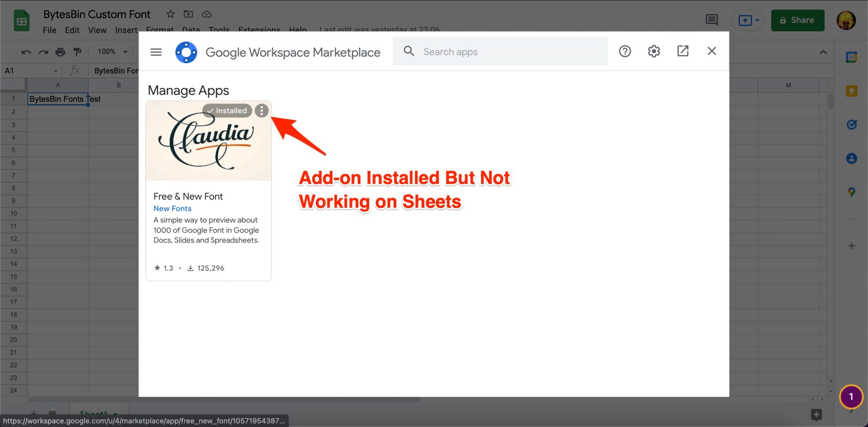Select the paint format tool
The height and width of the screenshot is (427, 868).
tap(77, 52)
